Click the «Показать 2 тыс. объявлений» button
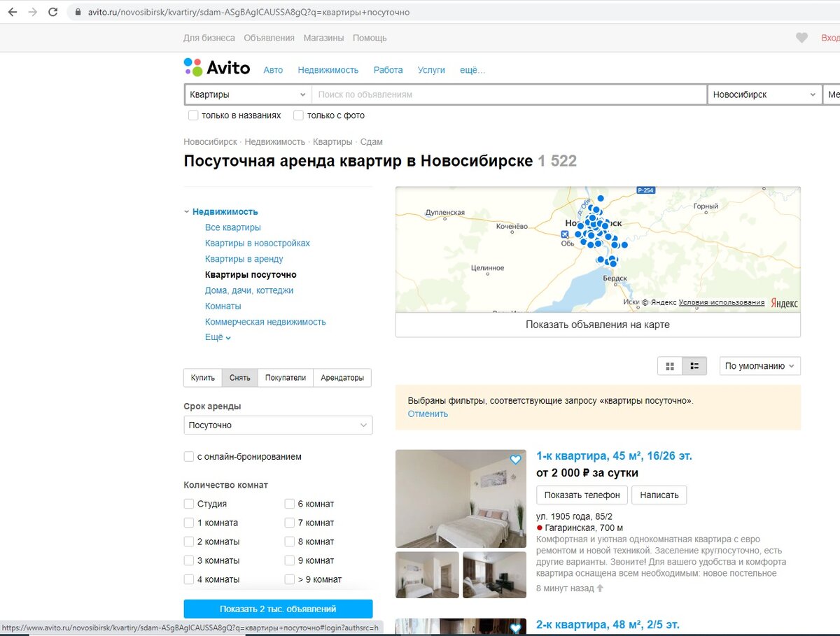Screen dimensions: 840x636 click(278, 608)
